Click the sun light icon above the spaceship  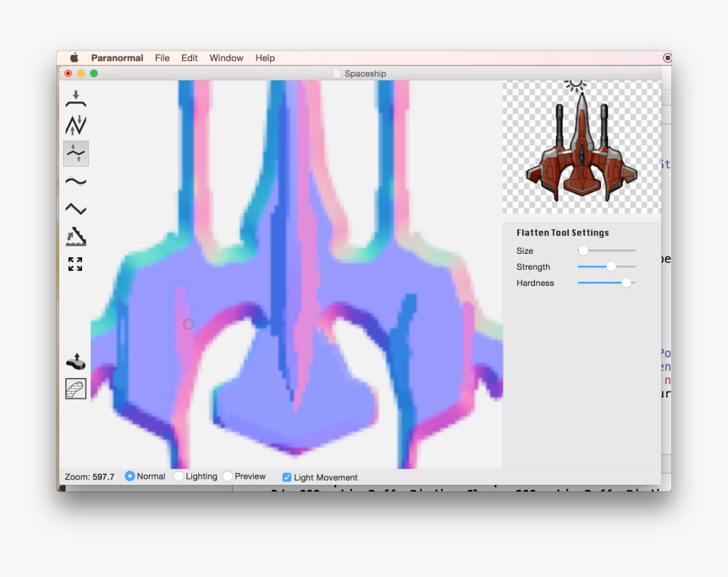click(576, 84)
